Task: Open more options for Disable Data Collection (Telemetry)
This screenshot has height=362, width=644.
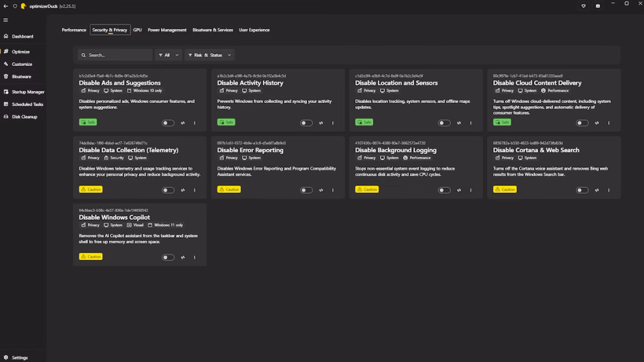Action: [x=195, y=190]
